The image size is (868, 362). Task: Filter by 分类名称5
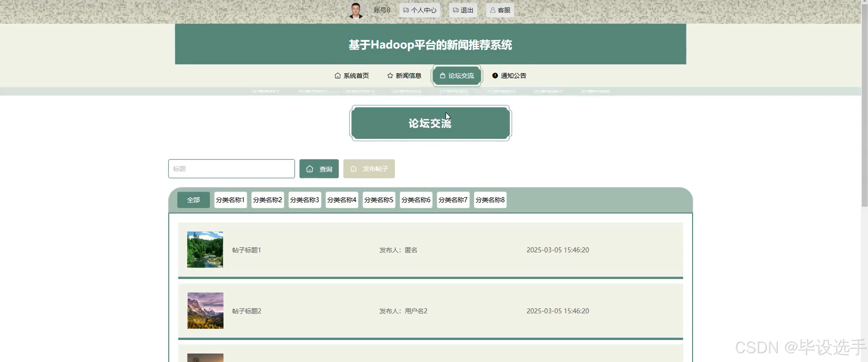tap(379, 200)
